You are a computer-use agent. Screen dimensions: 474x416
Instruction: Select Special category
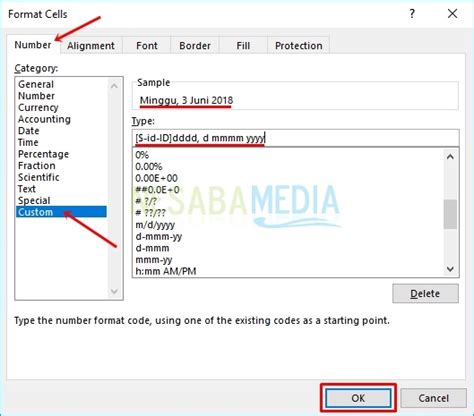click(61, 201)
